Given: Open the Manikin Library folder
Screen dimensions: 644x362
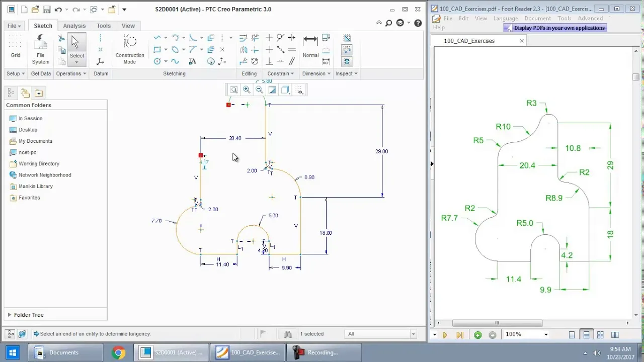Looking at the screenshot, I should click(x=31, y=186).
